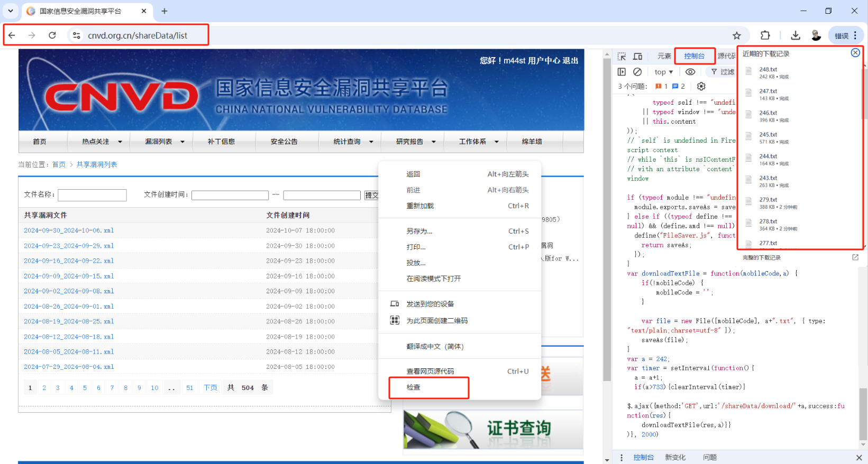Toggle the console sidebar panel icon
Image resolution: width=868 pixels, height=464 pixels.
pos(622,72)
